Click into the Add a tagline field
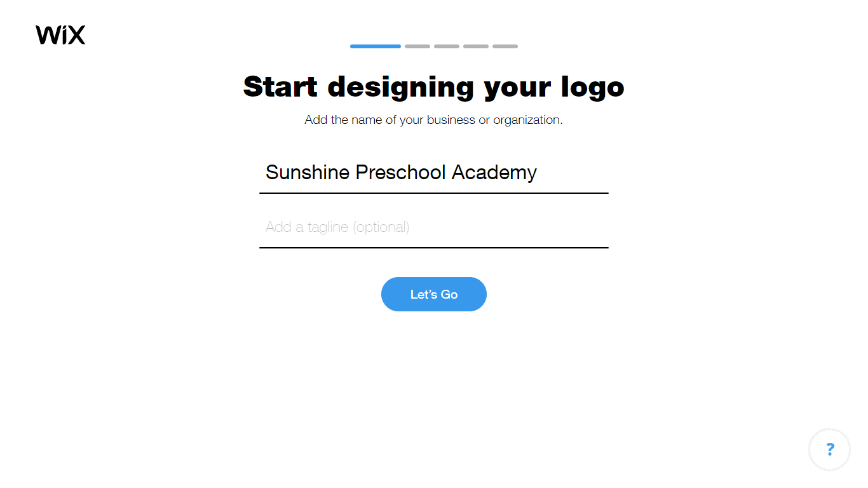This screenshot has height=488, width=868. [x=434, y=227]
